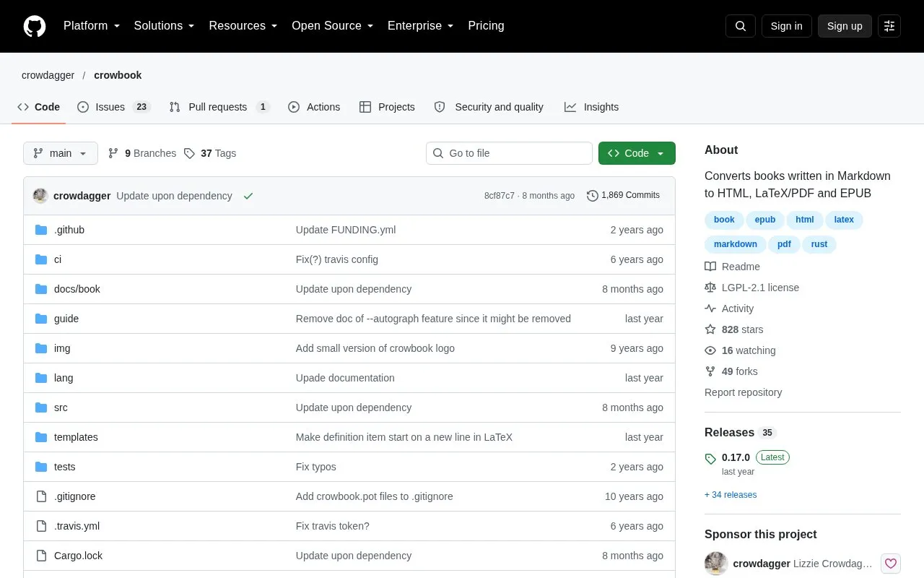Screen dimensions: 924x578
Task: Click the sponsor heart icon button
Action: (891, 564)
